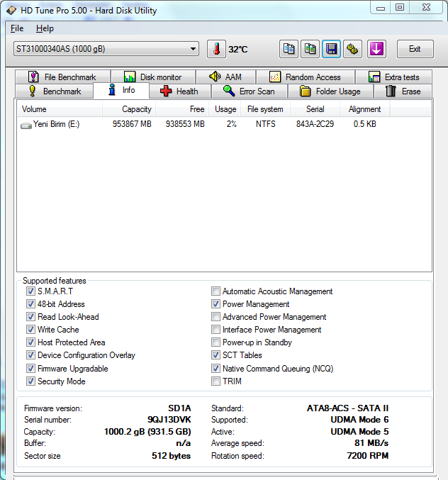Image resolution: width=448 pixels, height=480 pixels.
Task: Switch to the Error Scan tab
Action: (x=249, y=91)
